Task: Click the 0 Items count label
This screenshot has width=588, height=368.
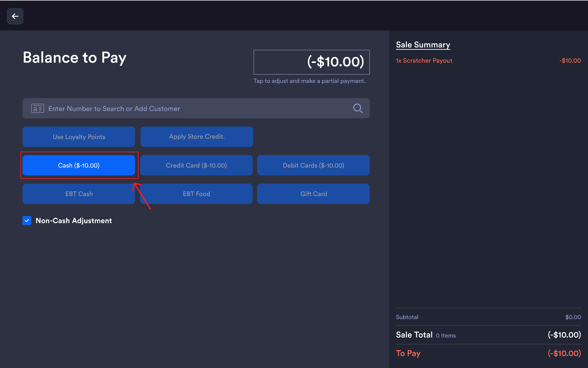Action: click(x=445, y=336)
